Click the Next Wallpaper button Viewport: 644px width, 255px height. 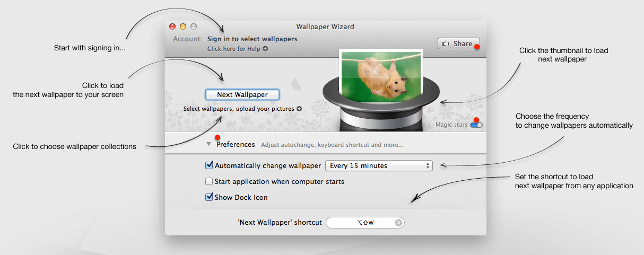pos(242,94)
